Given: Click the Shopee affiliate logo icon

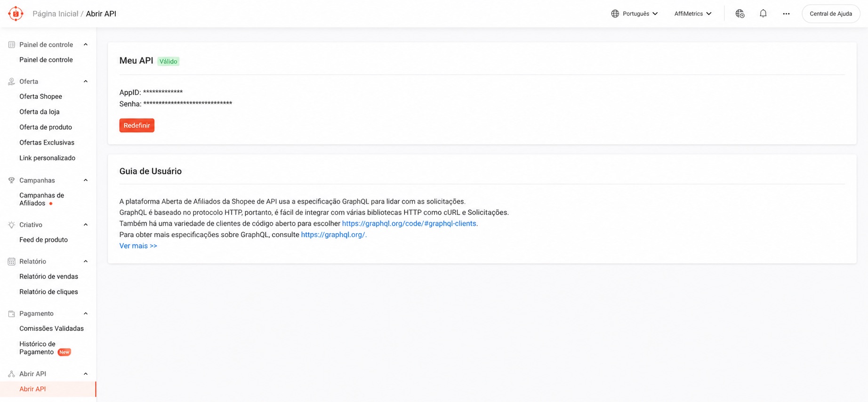Looking at the screenshot, I should (x=16, y=14).
